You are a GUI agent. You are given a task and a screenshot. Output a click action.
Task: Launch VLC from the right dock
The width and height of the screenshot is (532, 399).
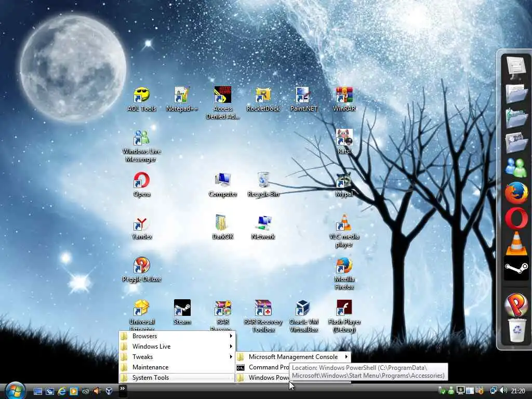[x=516, y=243]
